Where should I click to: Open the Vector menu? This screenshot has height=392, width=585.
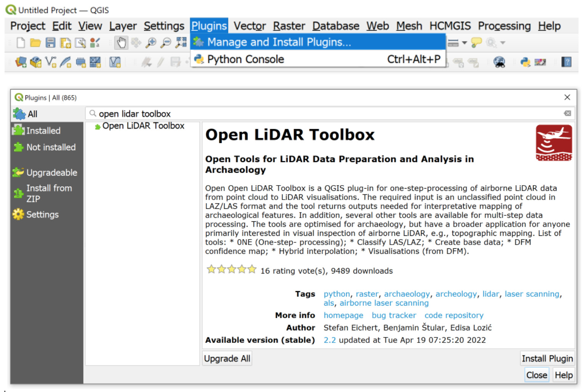pos(250,26)
